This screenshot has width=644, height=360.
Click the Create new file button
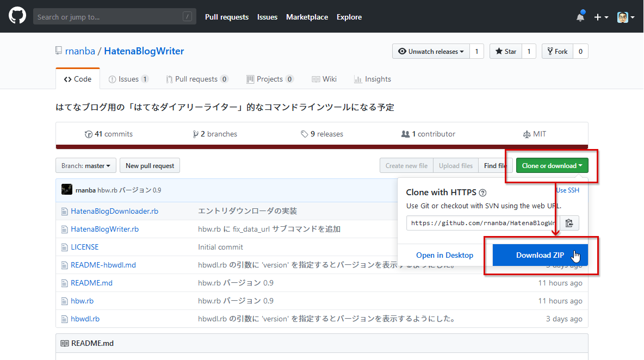pyautogui.click(x=406, y=165)
